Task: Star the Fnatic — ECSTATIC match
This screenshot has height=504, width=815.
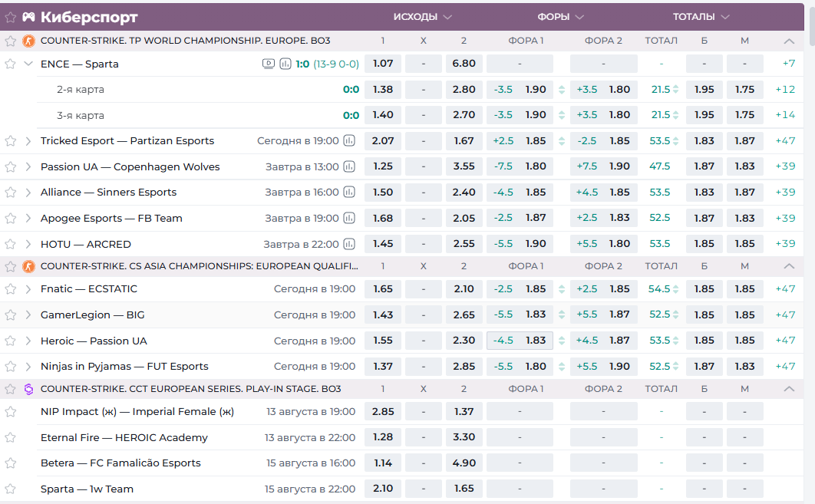Action: click(x=11, y=289)
